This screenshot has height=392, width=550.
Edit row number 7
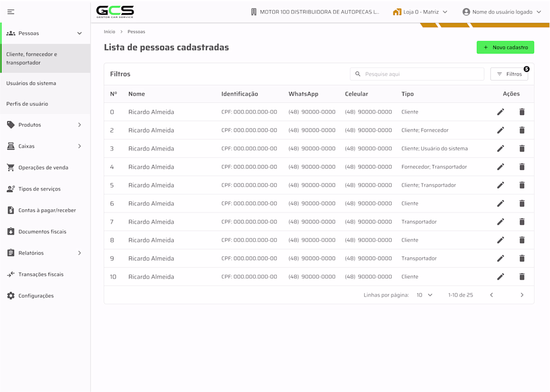[x=500, y=221]
